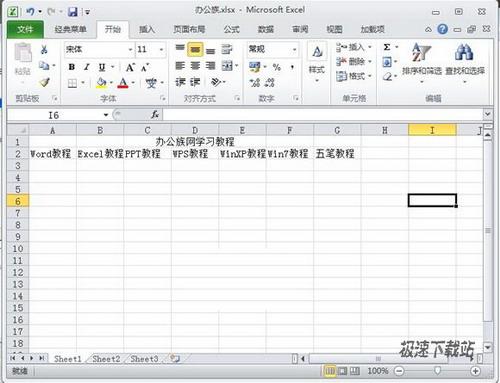Click the AutoSum sigma icon
Image resolution: width=500 pixels, height=383 pixels.
coord(387,47)
